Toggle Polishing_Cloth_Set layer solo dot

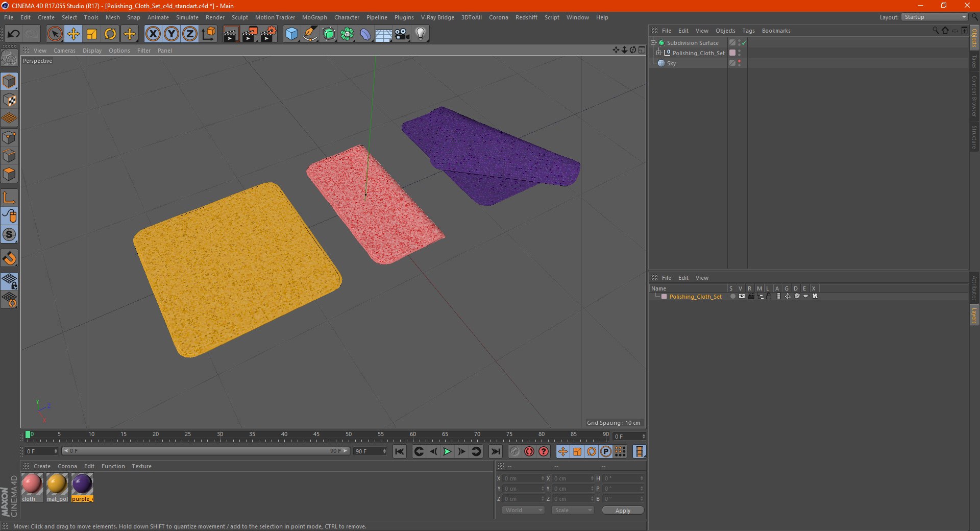pyautogui.click(x=733, y=296)
